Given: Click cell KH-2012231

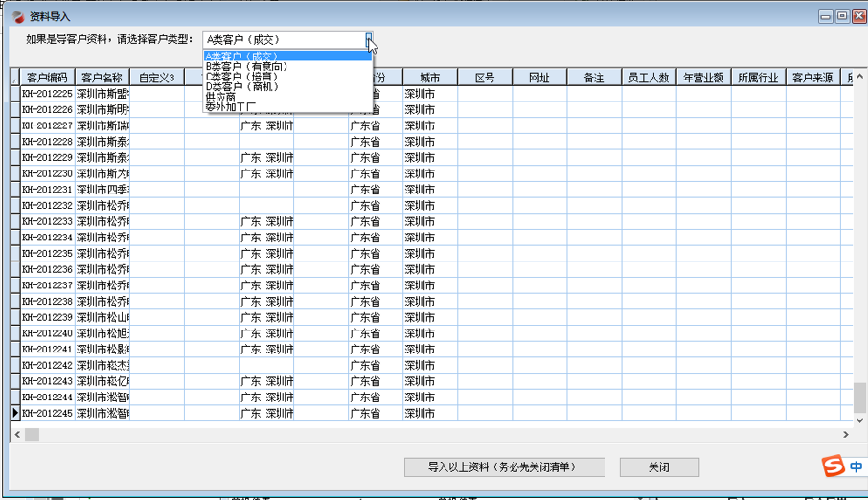Looking at the screenshot, I should point(48,190).
